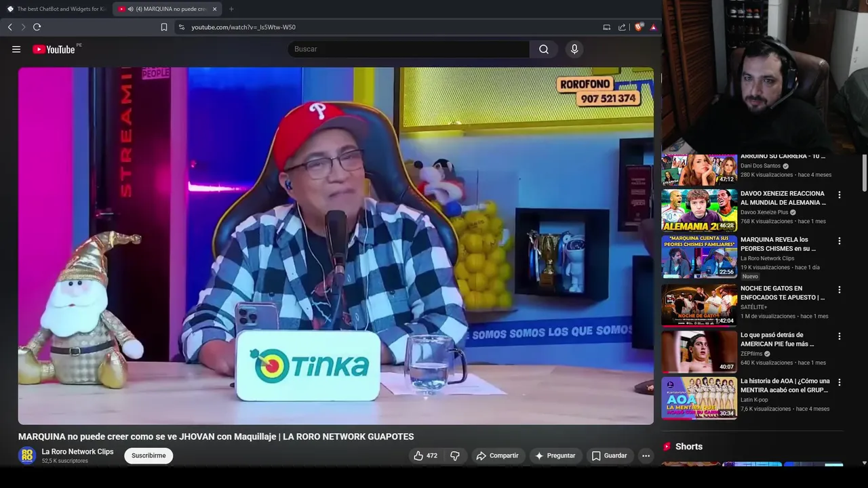Start voice search with the microphone
The image size is (868, 488).
click(574, 49)
